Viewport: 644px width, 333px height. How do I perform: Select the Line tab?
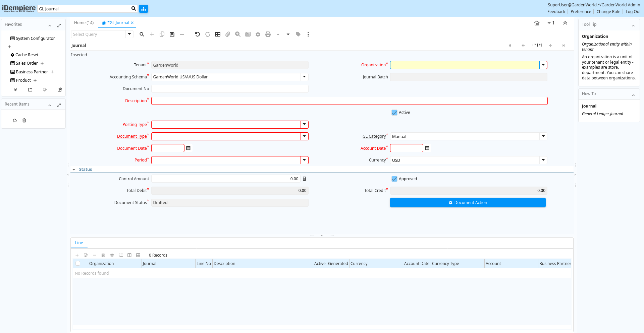79,243
